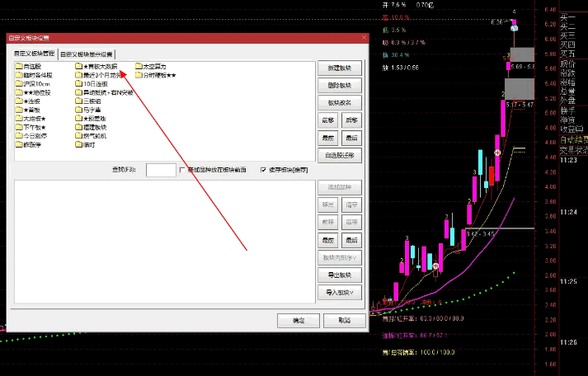Open the 导入板块 dropdown button
The height and width of the screenshot is (376, 588).
pos(340,293)
